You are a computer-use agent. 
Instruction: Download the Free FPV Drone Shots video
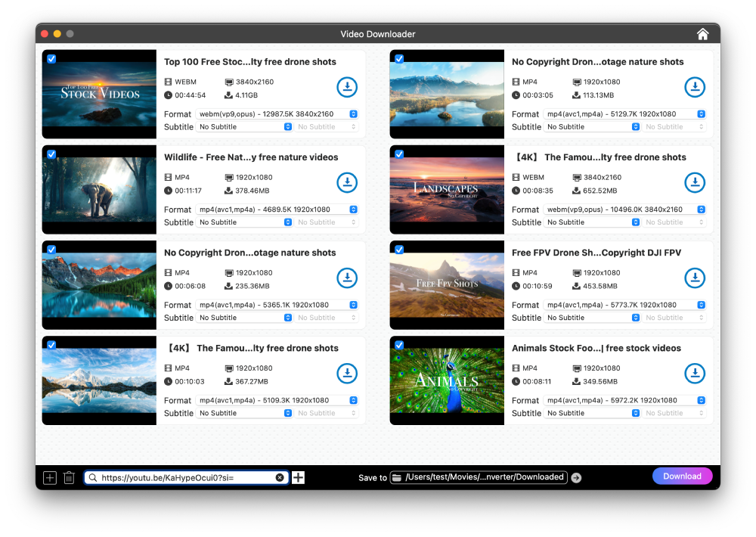(x=694, y=278)
